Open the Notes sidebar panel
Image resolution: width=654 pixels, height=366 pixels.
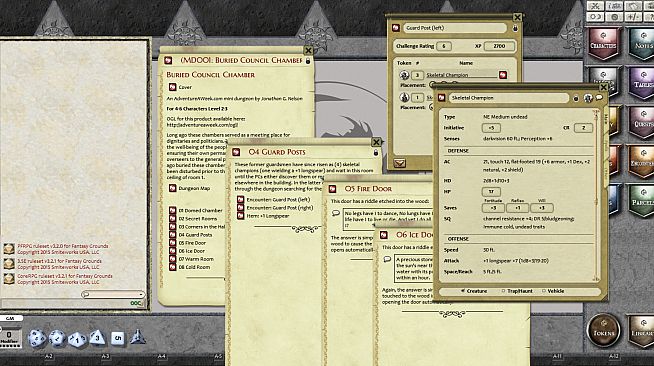coord(642,44)
